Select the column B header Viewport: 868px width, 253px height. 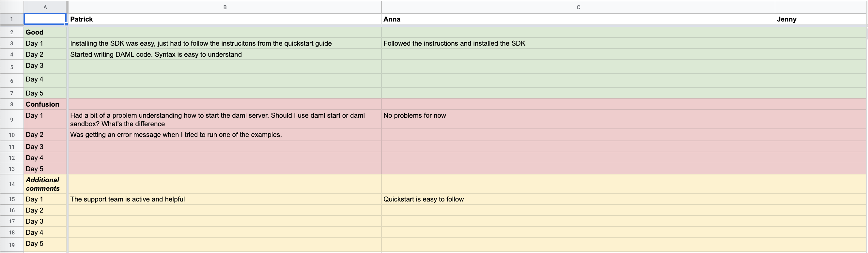pos(225,7)
